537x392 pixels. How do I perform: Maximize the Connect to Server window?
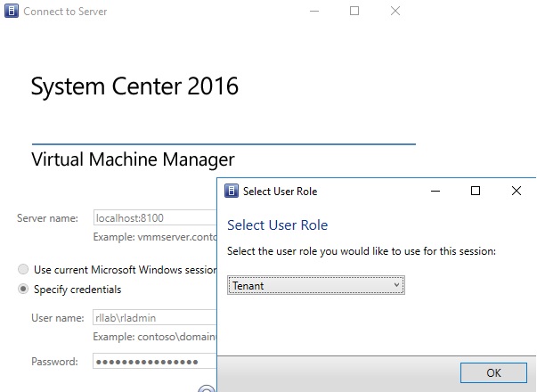[354, 11]
